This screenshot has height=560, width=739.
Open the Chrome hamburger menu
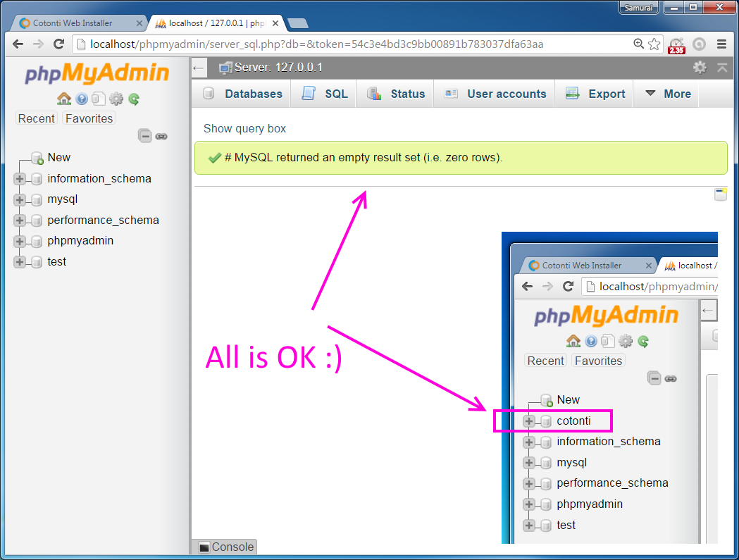tap(721, 44)
